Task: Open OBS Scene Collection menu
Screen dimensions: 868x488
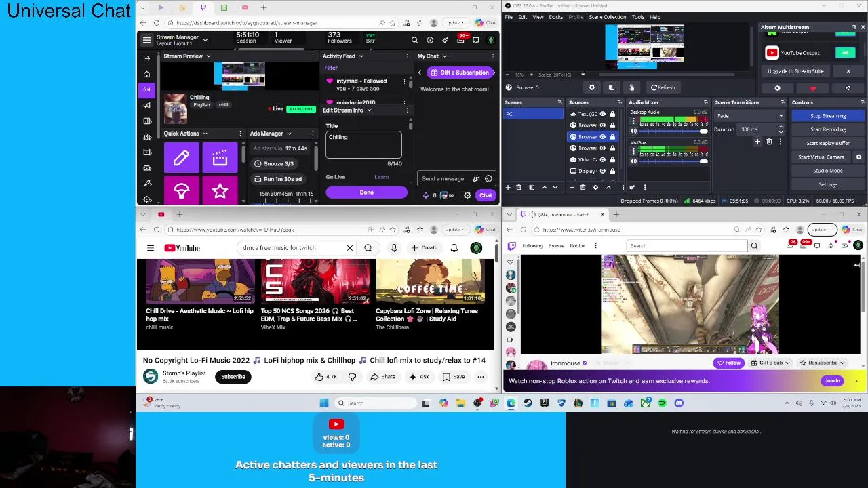Action: point(608,17)
